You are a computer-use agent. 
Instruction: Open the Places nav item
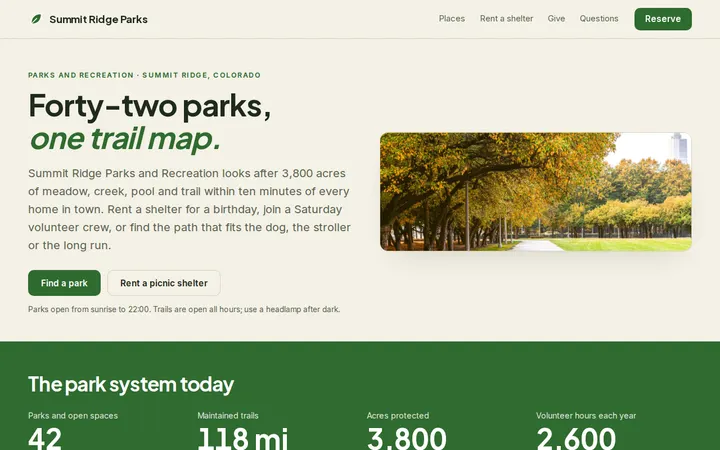452,19
